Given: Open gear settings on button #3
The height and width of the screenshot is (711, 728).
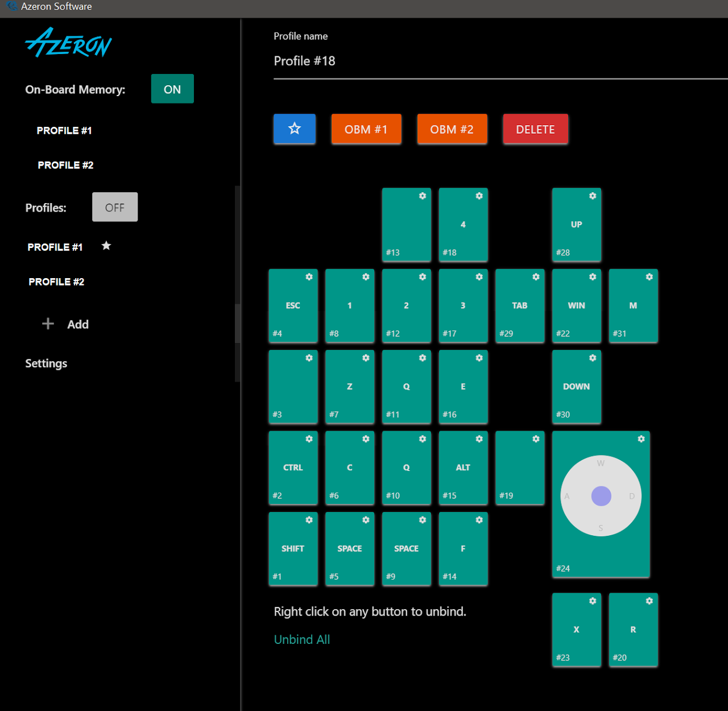Looking at the screenshot, I should click(309, 358).
